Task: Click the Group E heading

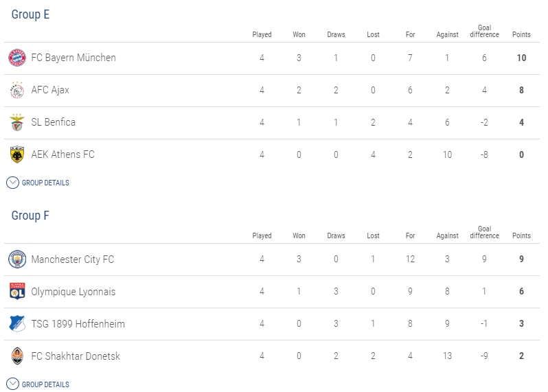Action: pyautogui.click(x=30, y=14)
